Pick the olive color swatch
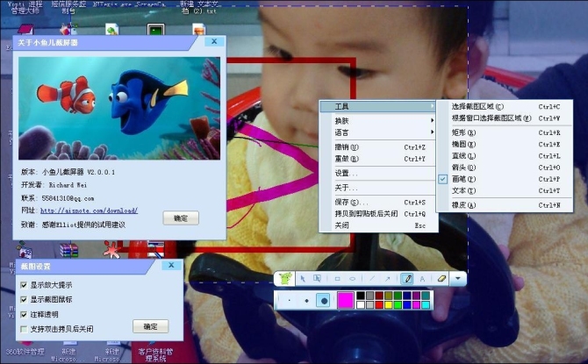588x364 pixels. click(389, 296)
